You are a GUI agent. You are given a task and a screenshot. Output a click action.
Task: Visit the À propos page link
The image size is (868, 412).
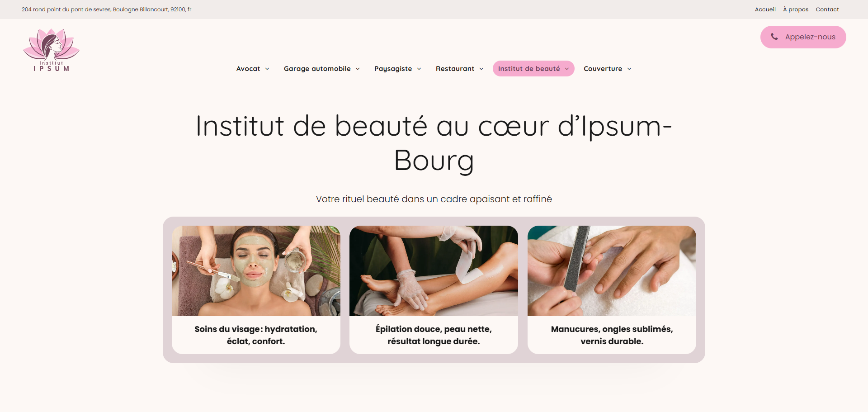[x=796, y=9]
